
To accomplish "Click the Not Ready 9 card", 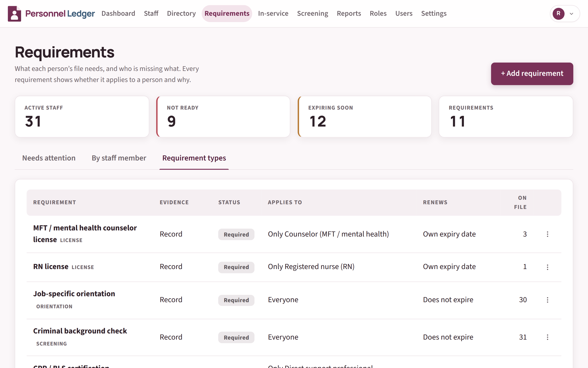I will point(223,117).
